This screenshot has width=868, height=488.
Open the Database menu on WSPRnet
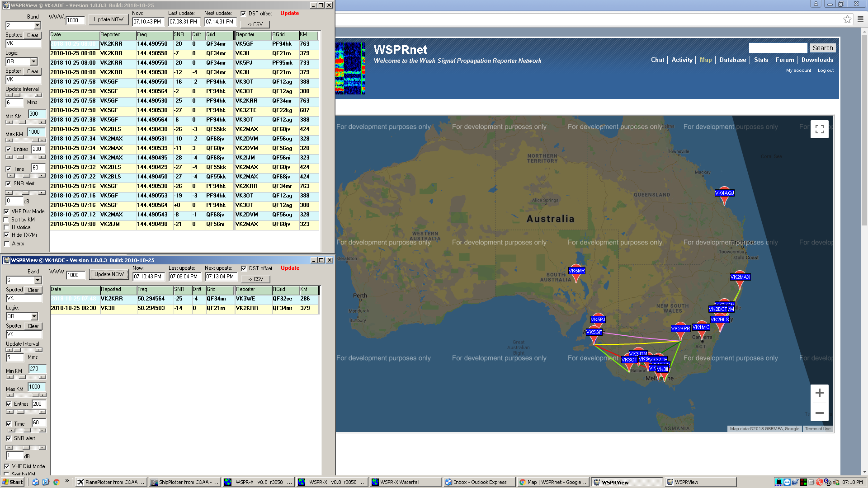(x=732, y=60)
